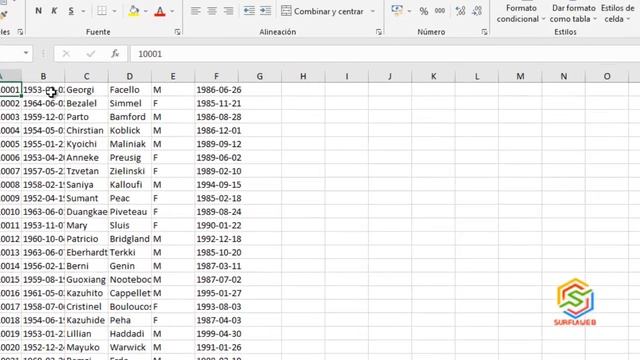The width and height of the screenshot is (640, 360).
Task: Select cell containing Chirstian
Action: pyautogui.click(x=87, y=131)
